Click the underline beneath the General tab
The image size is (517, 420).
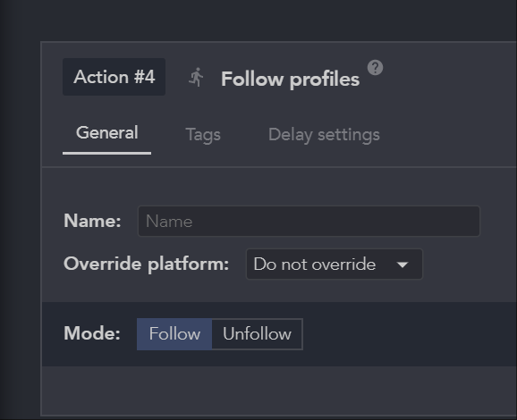[106, 153]
